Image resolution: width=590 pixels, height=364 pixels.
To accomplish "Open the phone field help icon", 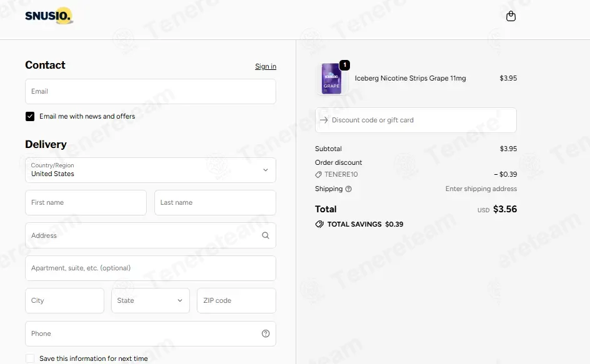I will click(x=266, y=333).
